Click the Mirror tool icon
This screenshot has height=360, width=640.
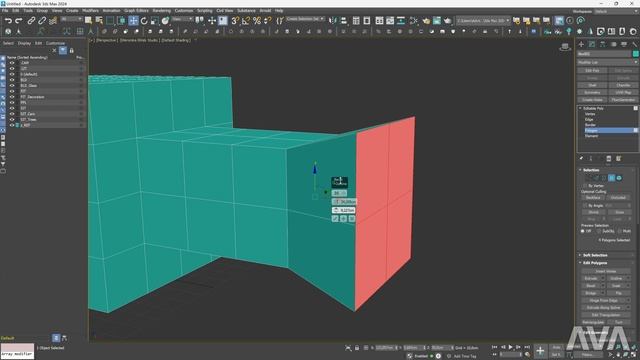coord(333,20)
